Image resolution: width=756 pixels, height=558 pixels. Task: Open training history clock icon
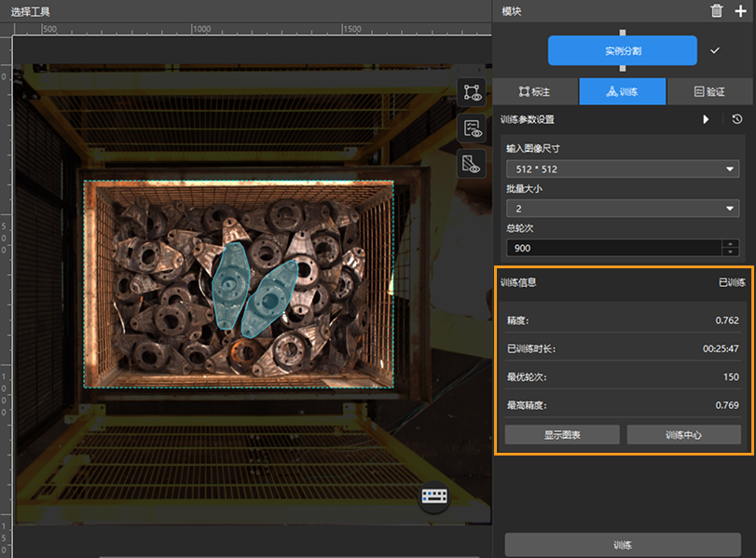pyautogui.click(x=736, y=119)
